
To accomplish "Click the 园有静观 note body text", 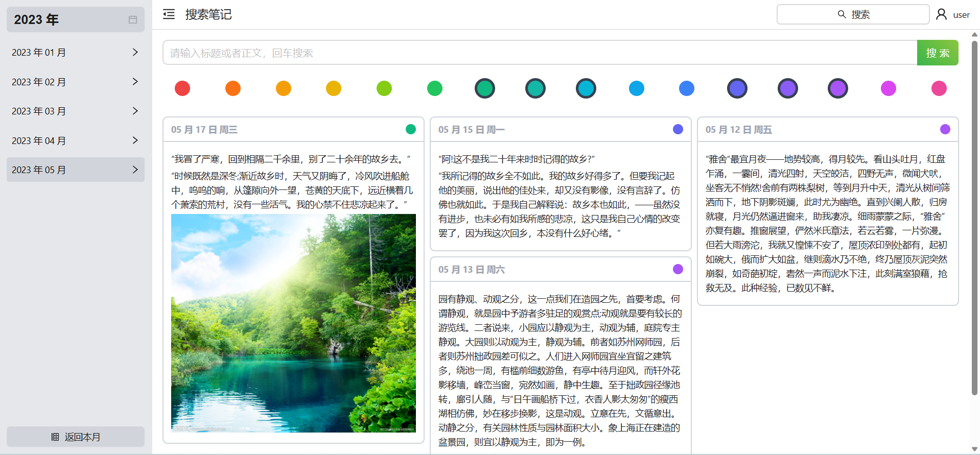I will 561,370.
